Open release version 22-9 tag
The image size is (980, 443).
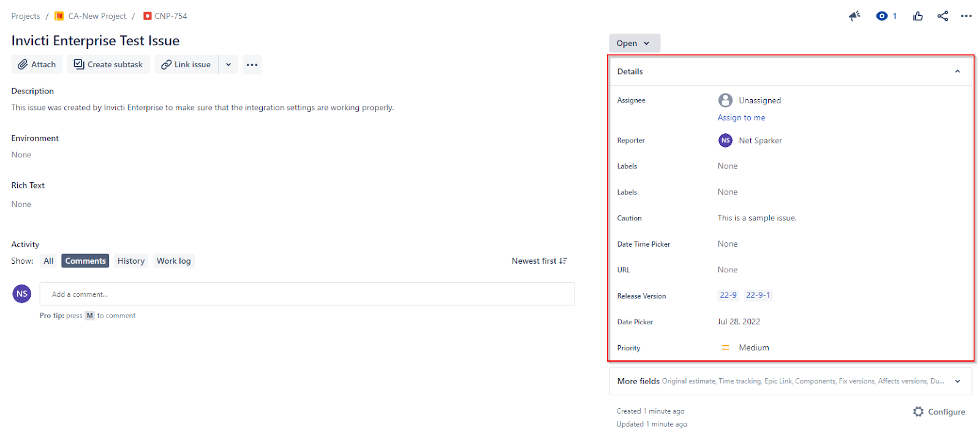(728, 295)
